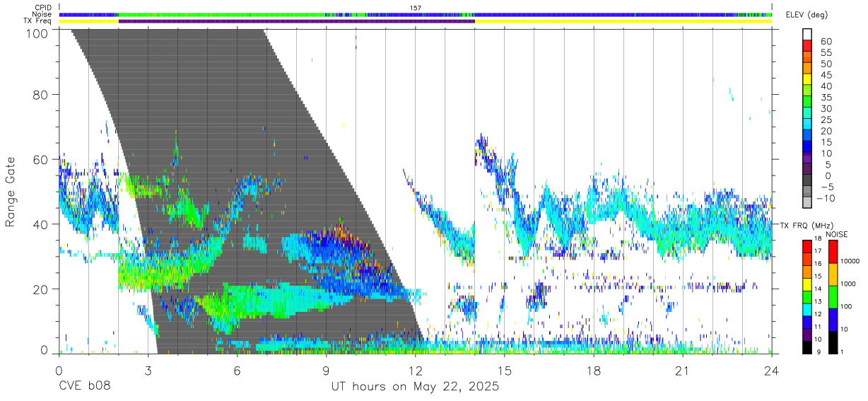Click the '100' range gate tick label
This screenshot has width=868, height=401.
pos(37,33)
